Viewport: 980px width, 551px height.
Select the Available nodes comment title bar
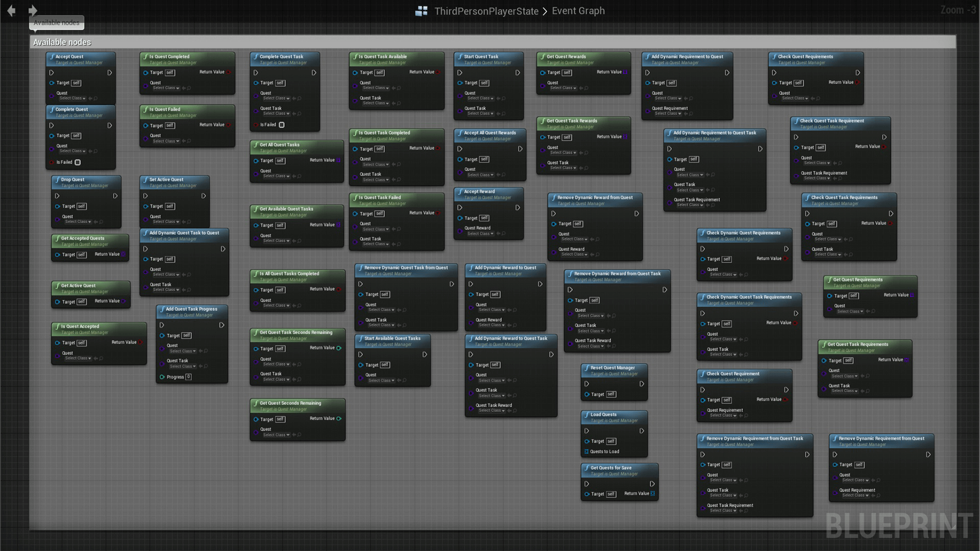click(493, 42)
